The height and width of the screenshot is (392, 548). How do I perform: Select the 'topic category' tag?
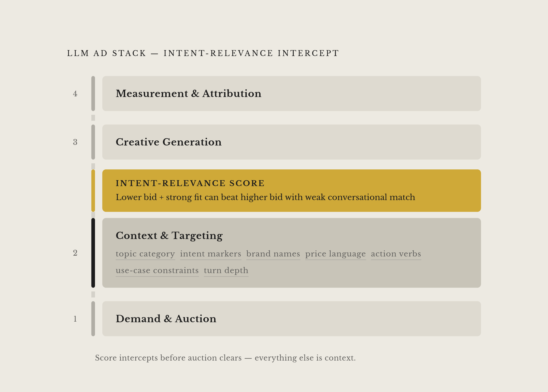[x=145, y=254]
